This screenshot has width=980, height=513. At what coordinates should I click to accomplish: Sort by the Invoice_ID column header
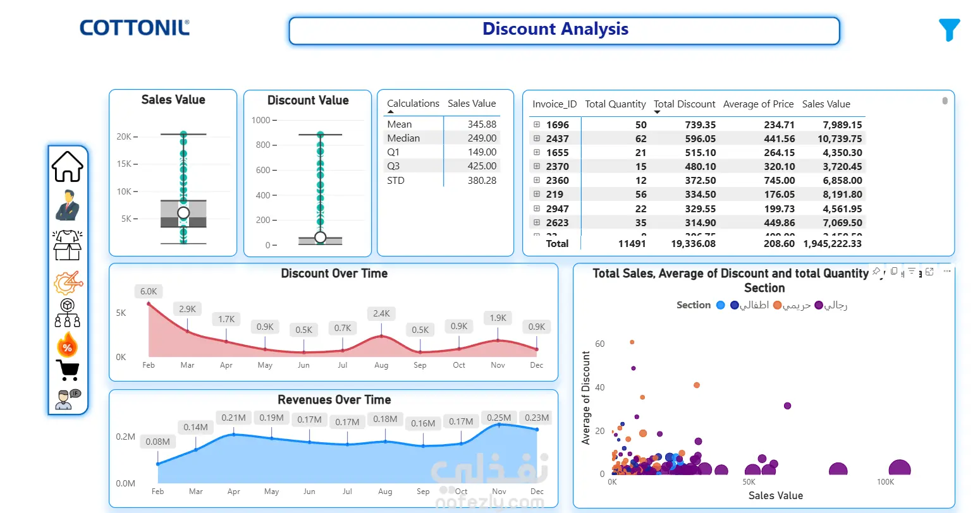[554, 104]
